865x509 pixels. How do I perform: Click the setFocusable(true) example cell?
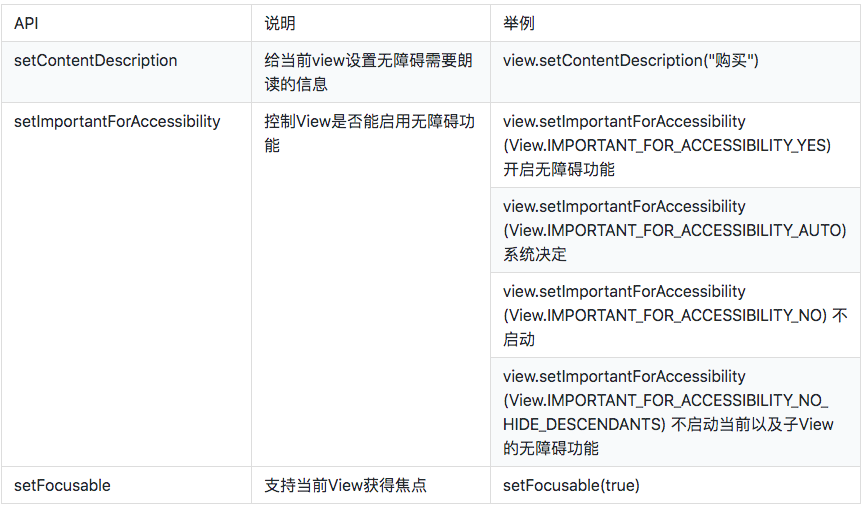675,485
